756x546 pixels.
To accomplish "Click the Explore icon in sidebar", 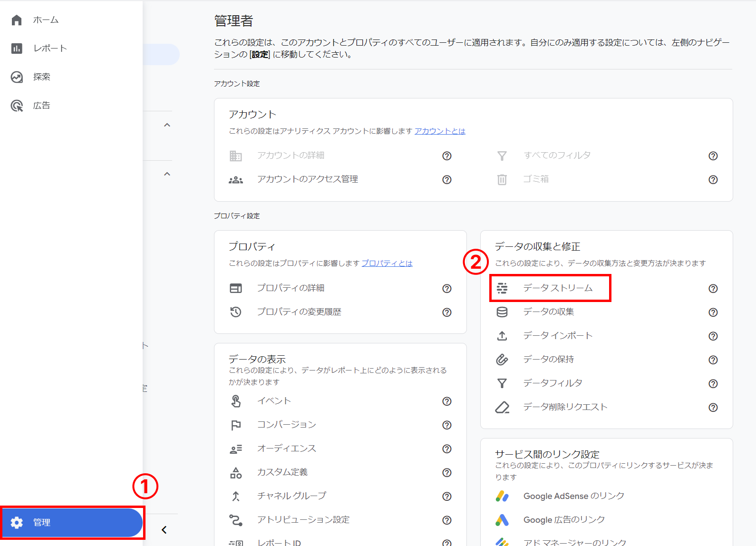I will tap(17, 77).
